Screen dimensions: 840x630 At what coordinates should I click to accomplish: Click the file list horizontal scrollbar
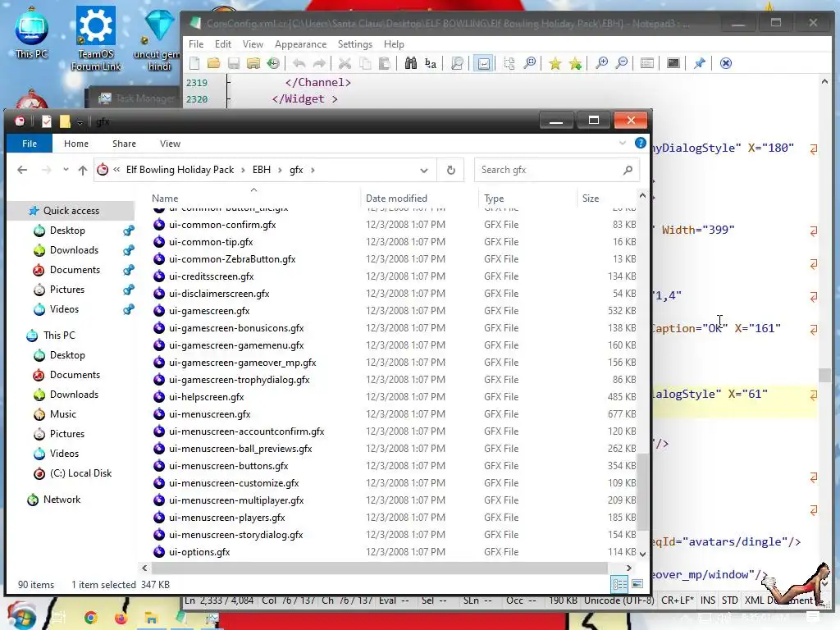pos(379,568)
